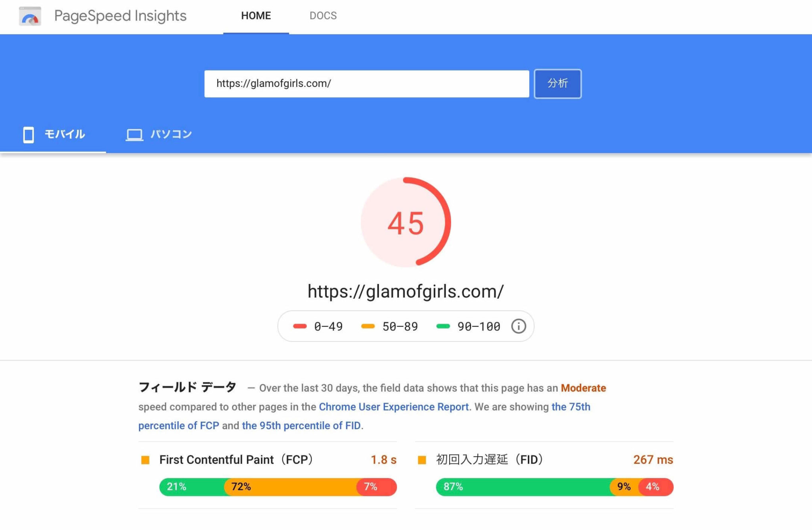Click the laptop icon beside パソコン

tap(135, 134)
